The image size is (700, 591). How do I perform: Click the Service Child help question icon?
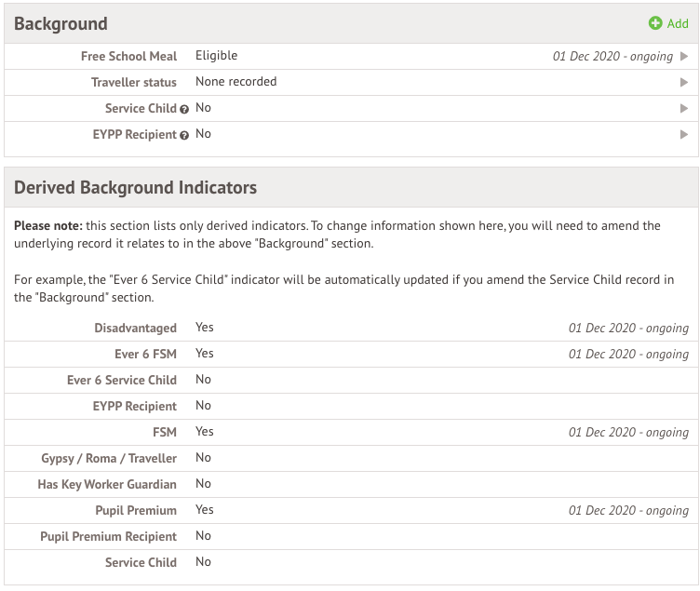click(x=184, y=109)
